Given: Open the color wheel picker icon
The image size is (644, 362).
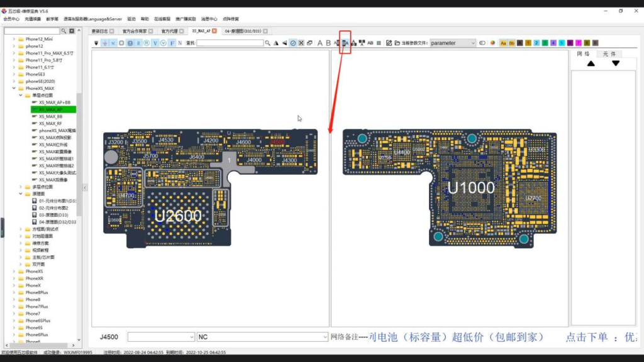Looking at the screenshot, I should click(x=492, y=43).
